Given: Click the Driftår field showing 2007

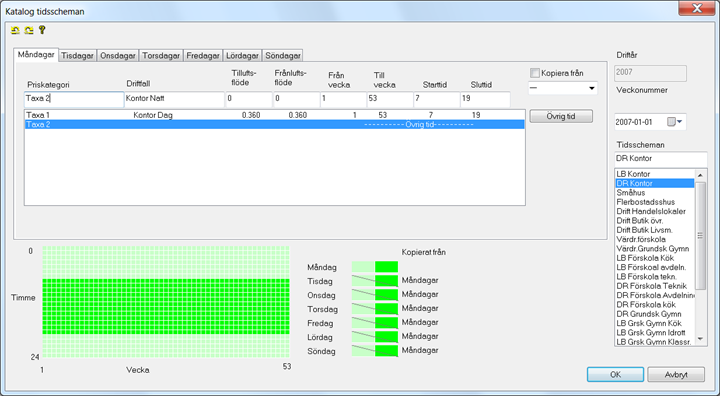Looking at the screenshot, I should pyautogui.click(x=651, y=73).
